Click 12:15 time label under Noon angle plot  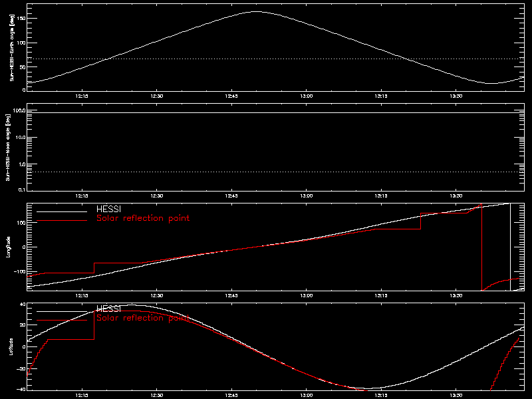tap(82, 196)
